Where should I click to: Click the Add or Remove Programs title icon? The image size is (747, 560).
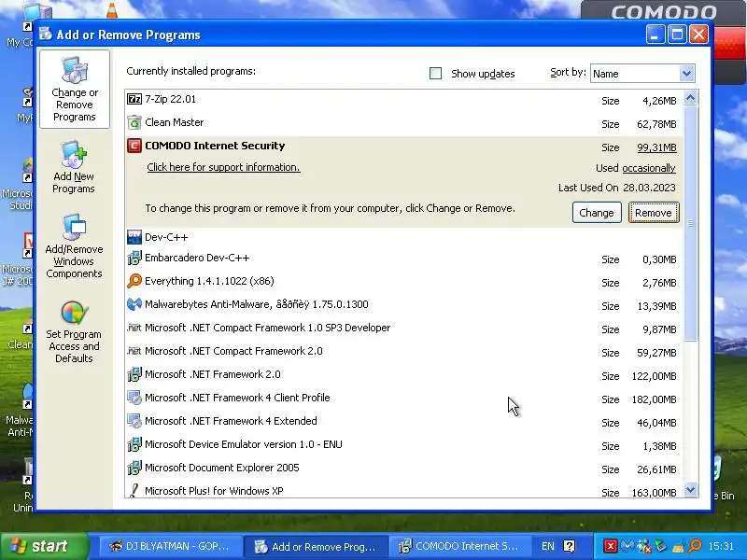46,34
